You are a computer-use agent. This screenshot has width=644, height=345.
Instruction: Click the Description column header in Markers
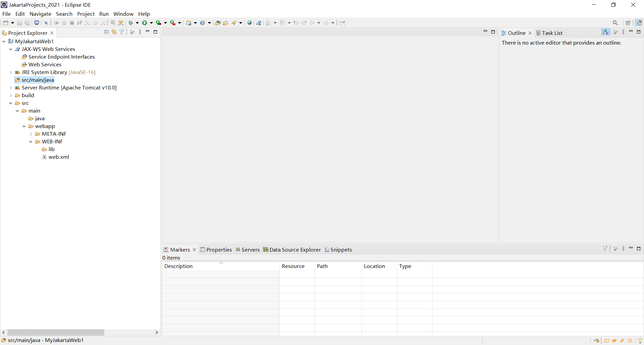click(x=221, y=266)
